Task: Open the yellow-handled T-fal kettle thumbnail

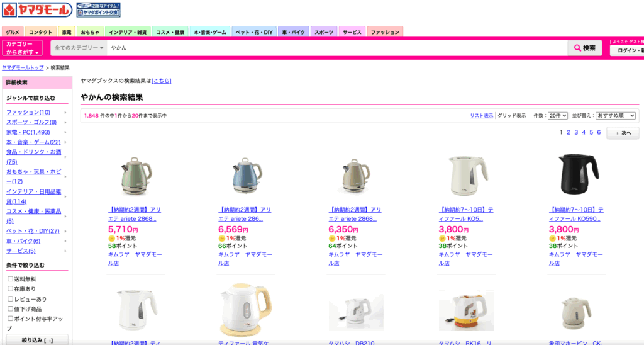Action: tap(246, 309)
